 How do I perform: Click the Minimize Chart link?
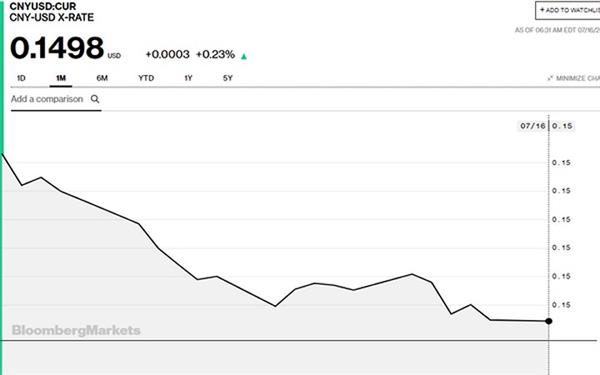click(574, 78)
